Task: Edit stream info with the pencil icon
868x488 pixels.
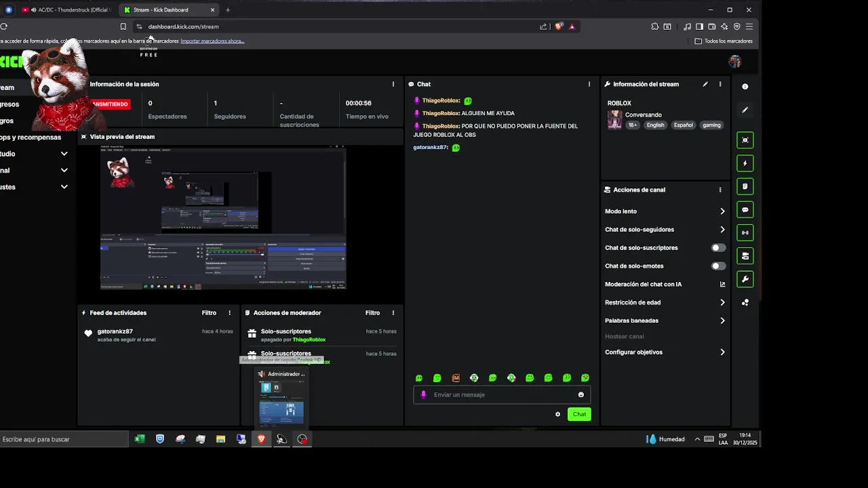Action: pyautogui.click(x=705, y=84)
